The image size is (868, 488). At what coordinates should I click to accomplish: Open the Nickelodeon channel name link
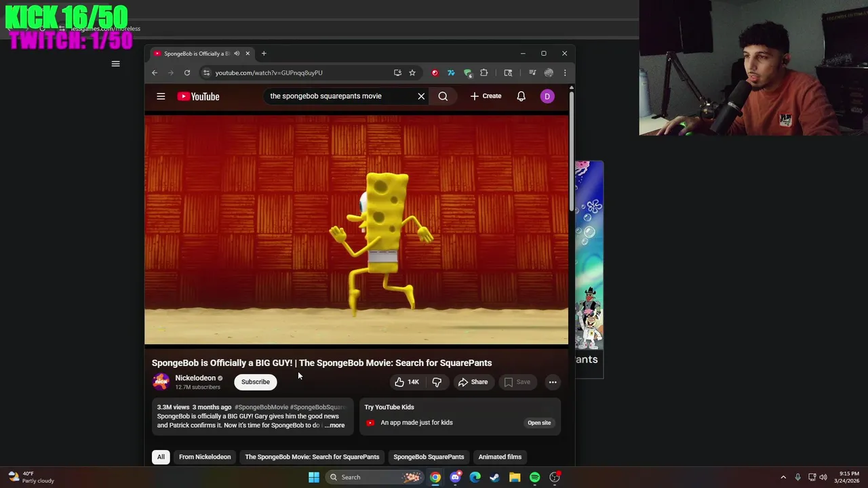coord(195,378)
